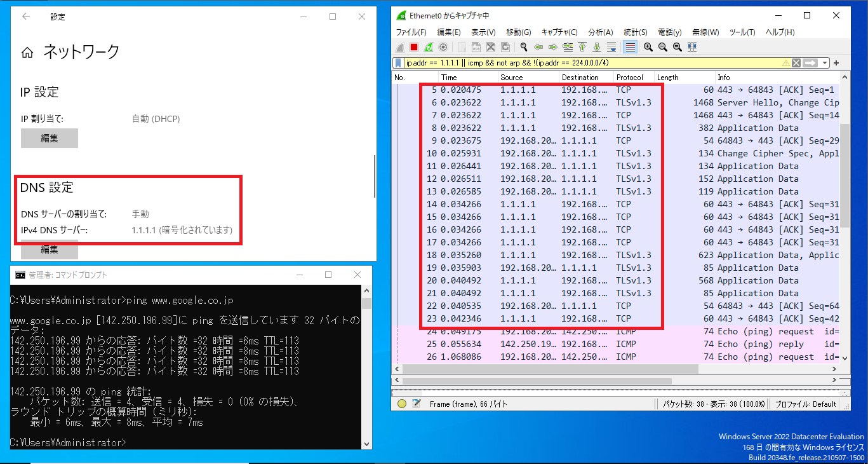This screenshot has height=464, width=868.
Task: Click the close capture file toolbar icon
Action: point(491,47)
